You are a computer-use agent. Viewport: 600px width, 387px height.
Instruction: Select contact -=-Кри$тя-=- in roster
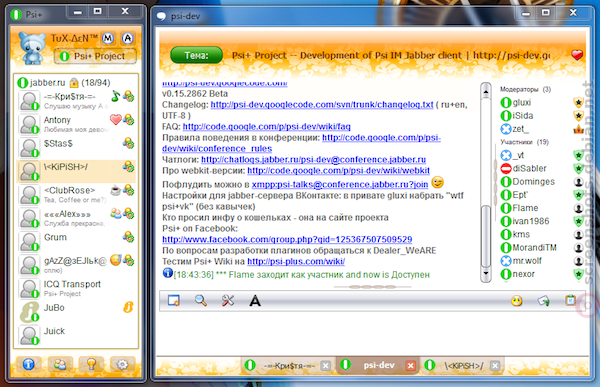tap(77, 101)
